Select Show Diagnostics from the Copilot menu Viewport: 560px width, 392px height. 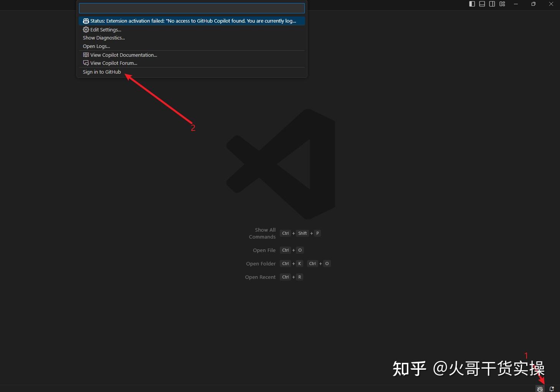pos(104,38)
